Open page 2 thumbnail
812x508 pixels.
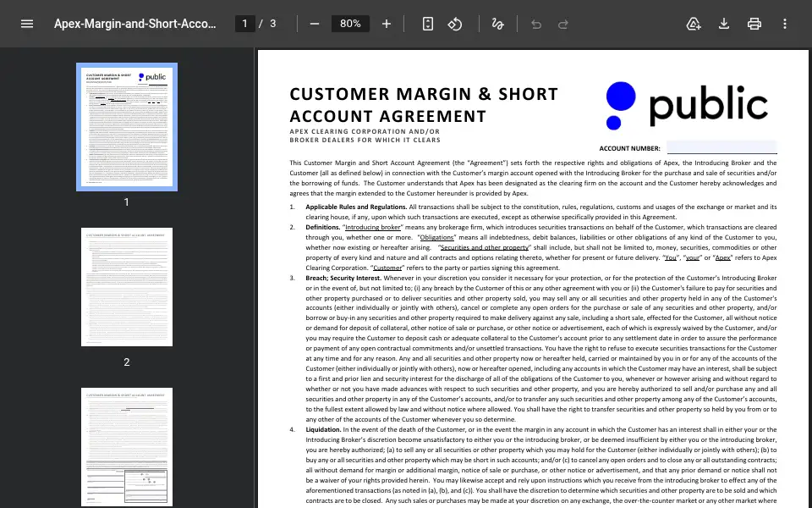pyautogui.click(x=127, y=287)
